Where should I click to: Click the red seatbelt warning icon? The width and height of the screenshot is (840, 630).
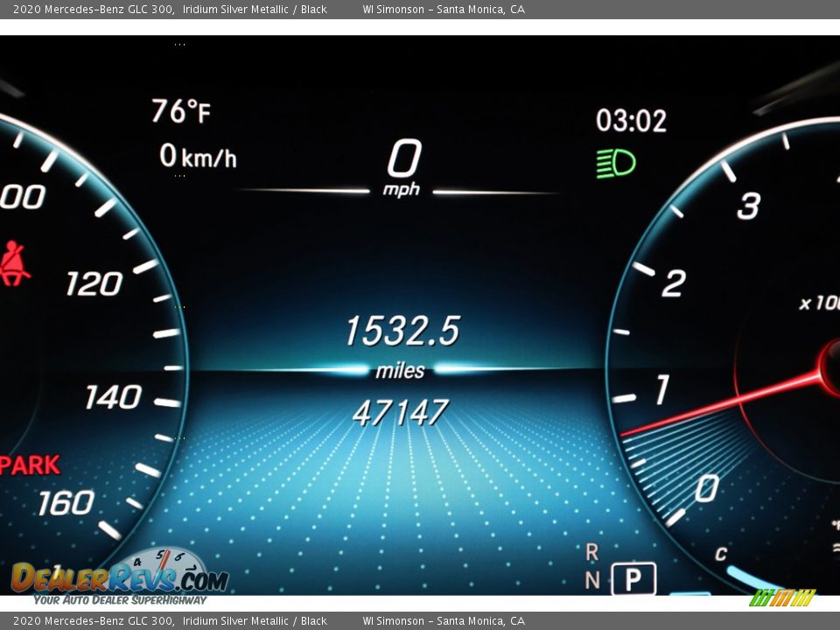[x=15, y=263]
